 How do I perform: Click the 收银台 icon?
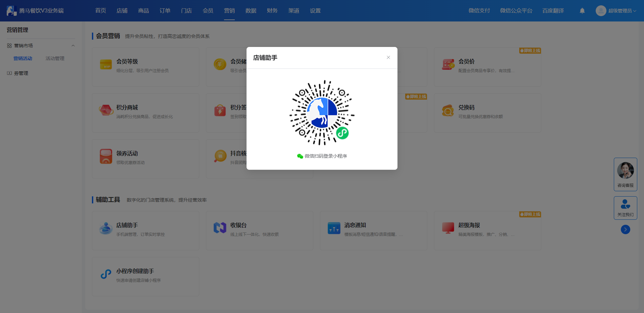pos(220,228)
